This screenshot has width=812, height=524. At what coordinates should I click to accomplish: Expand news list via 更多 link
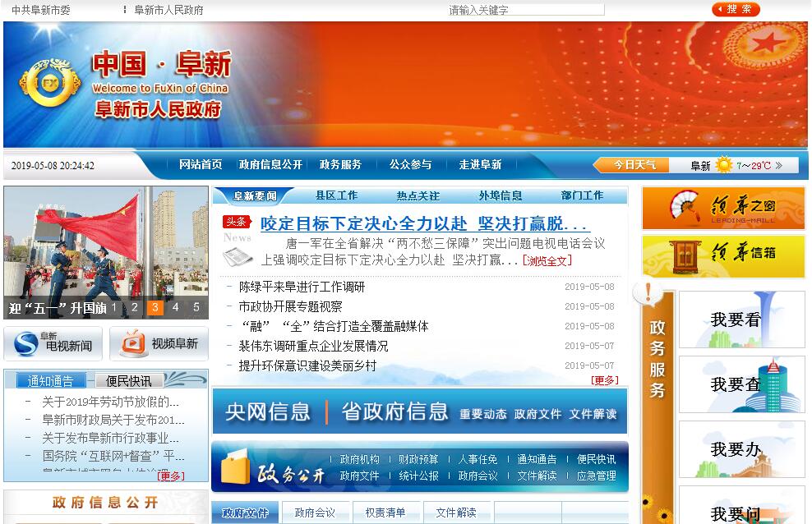pyautogui.click(x=604, y=380)
